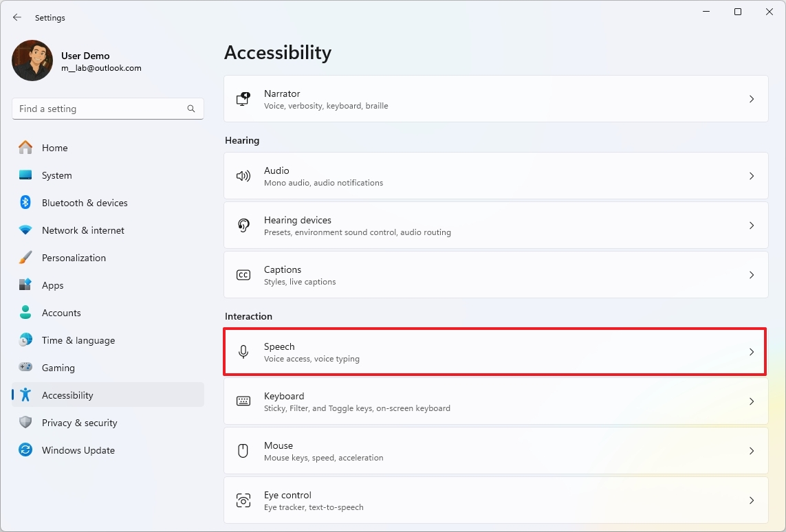Select the Speech microphone icon
This screenshot has width=786, height=532.
pos(243,351)
